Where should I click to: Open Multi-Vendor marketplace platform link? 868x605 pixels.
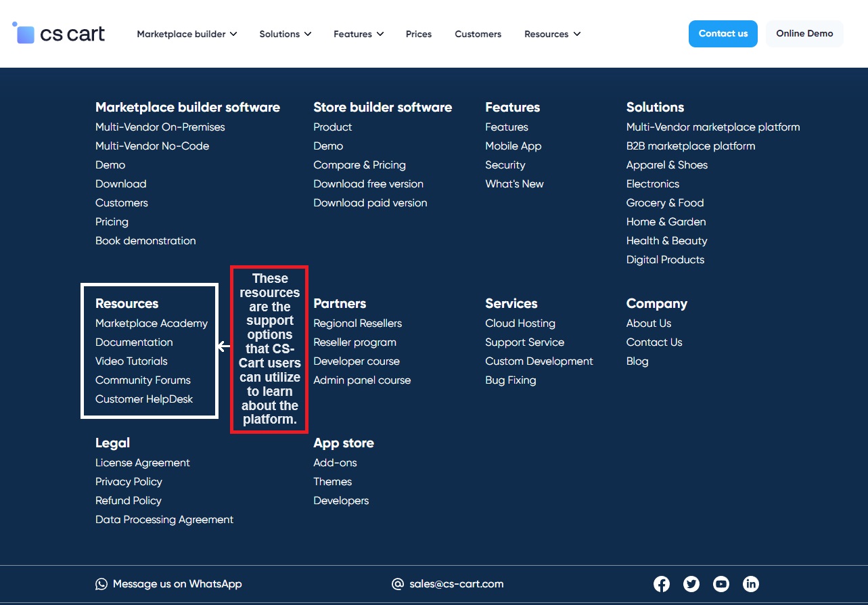click(713, 127)
